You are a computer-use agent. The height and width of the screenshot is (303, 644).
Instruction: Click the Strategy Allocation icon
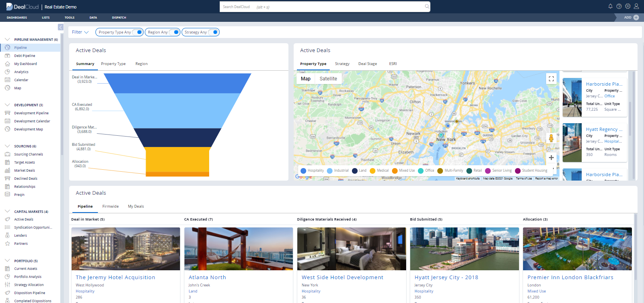coord(7,285)
